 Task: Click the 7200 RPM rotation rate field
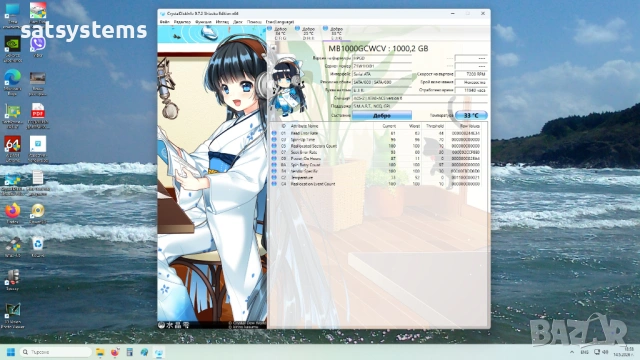[x=471, y=74]
